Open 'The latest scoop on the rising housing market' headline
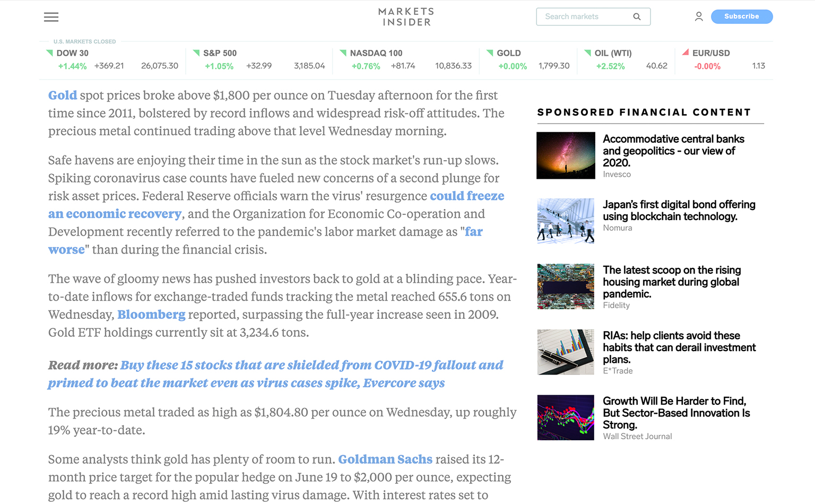815x504 pixels. (x=672, y=282)
